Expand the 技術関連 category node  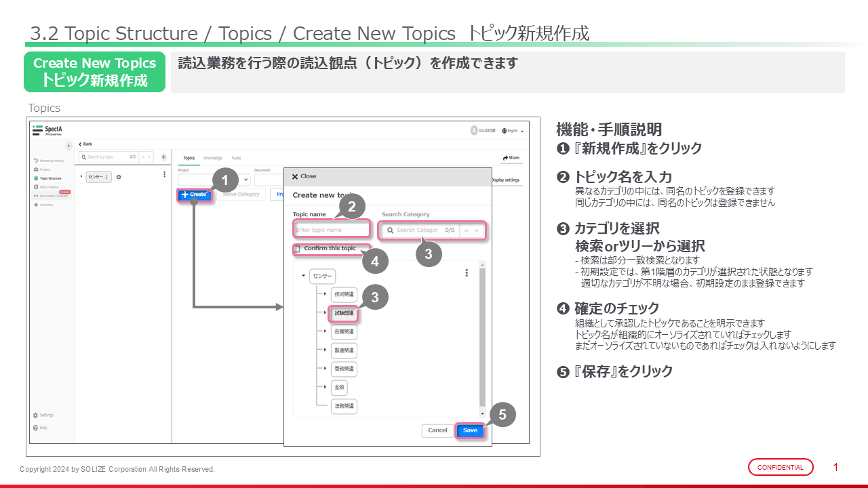[325, 294]
